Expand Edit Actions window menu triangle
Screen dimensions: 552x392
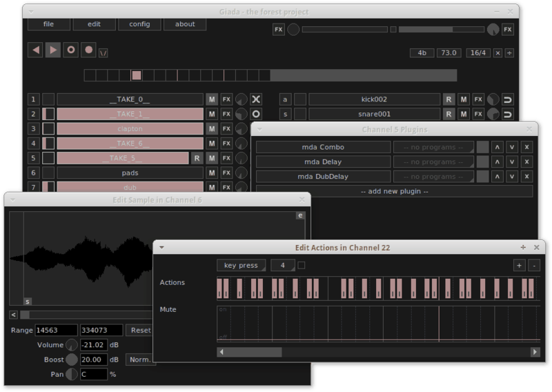click(x=161, y=247)
